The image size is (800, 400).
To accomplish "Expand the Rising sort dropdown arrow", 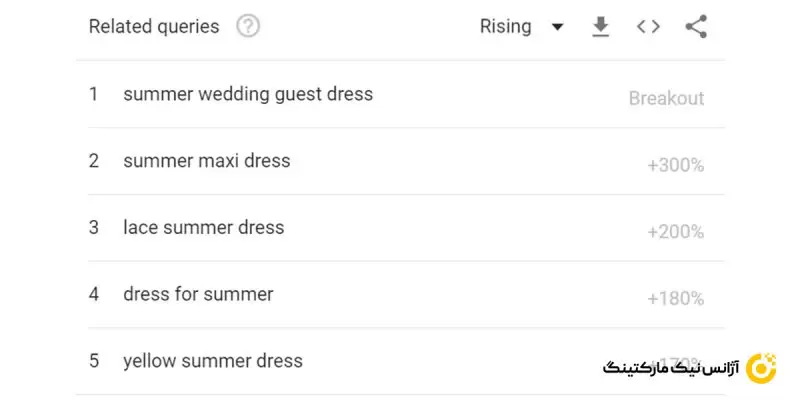I will pos(557,27).
